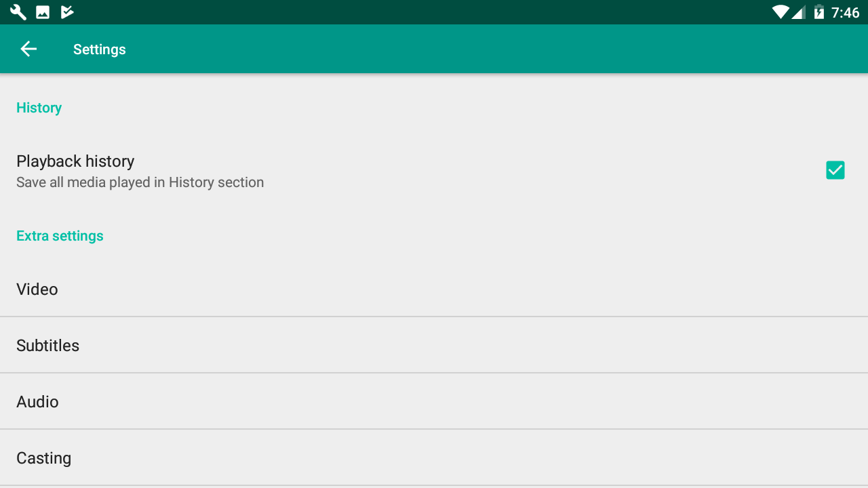Tap the 7:46 clock

(846, 12)
